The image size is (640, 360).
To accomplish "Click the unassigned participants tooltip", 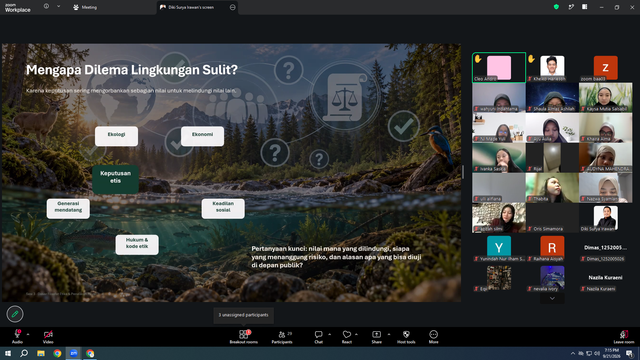I will tap(243, 315).
